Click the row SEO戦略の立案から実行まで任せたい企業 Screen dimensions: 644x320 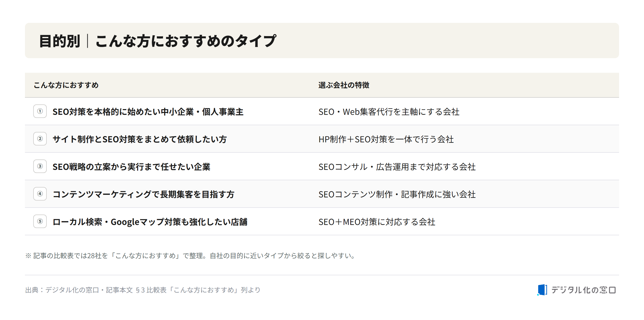[322, 166]
